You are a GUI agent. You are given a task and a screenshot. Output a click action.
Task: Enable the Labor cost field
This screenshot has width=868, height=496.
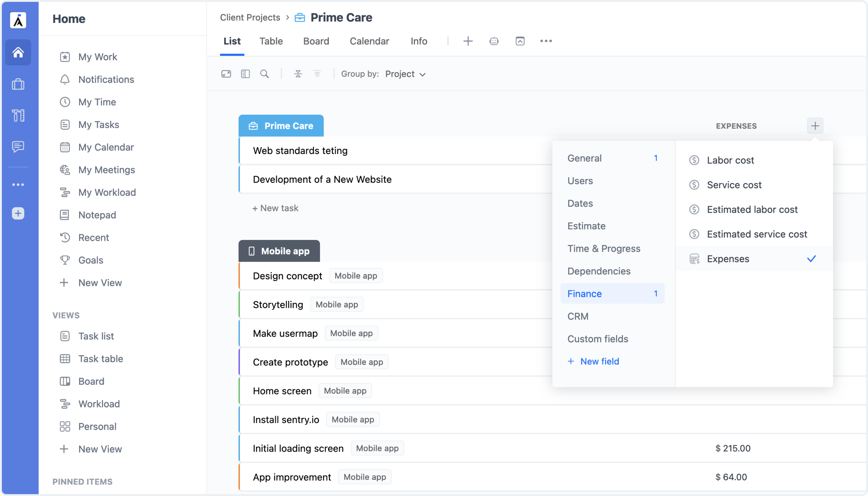[754, 160]
